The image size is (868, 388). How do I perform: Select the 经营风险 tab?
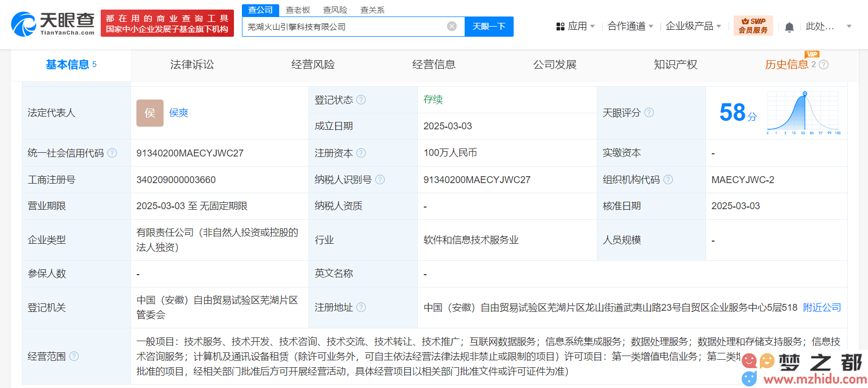[x=313, y=64]
